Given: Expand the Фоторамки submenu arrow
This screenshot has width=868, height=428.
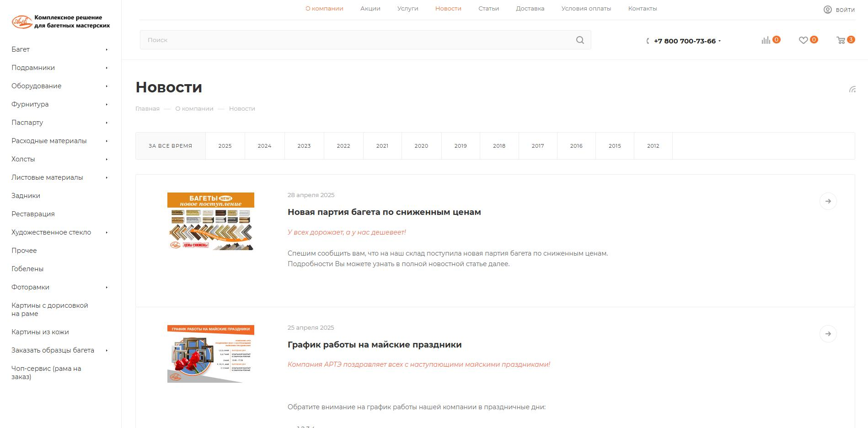Looking at the screenshot, I should pos(107,287).
